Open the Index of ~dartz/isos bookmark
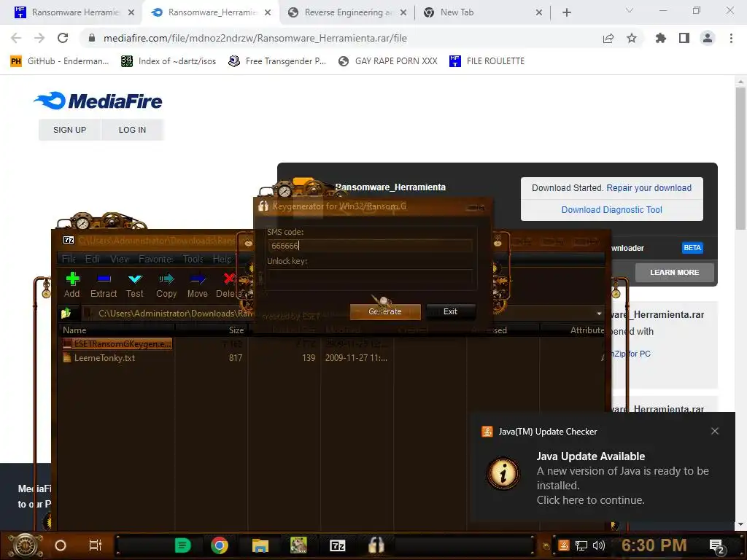Viewport: 747px width, 560px height. tap(169, 61)
